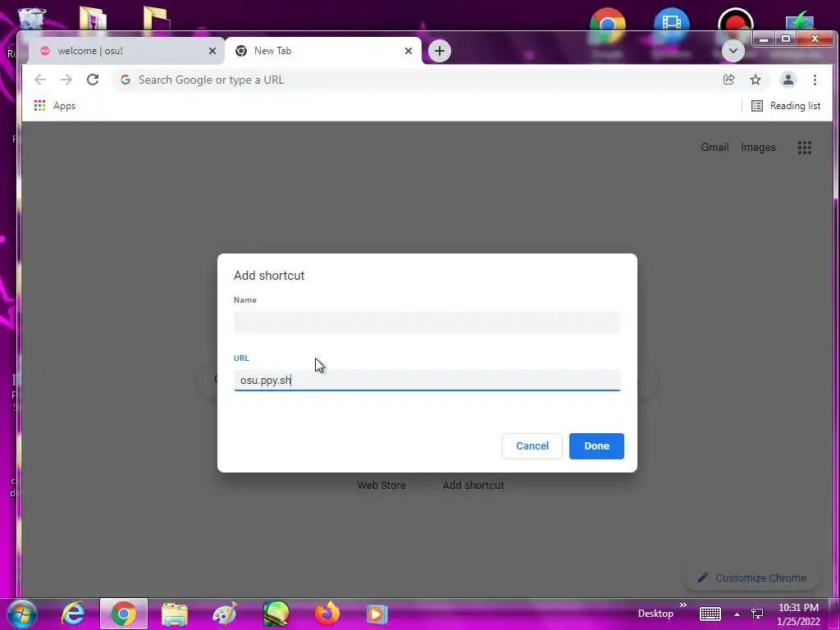Focus the Name input field
Screen dimensions: 840x630
tap(427, 322)
